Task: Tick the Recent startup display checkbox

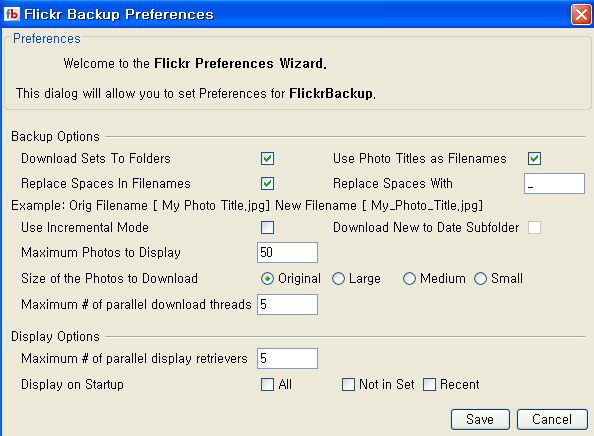Action: [x=429, y=384]
